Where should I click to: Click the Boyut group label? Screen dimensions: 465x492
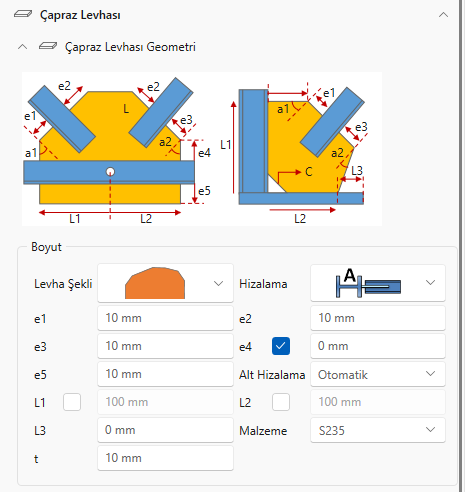tap(46, 247)
